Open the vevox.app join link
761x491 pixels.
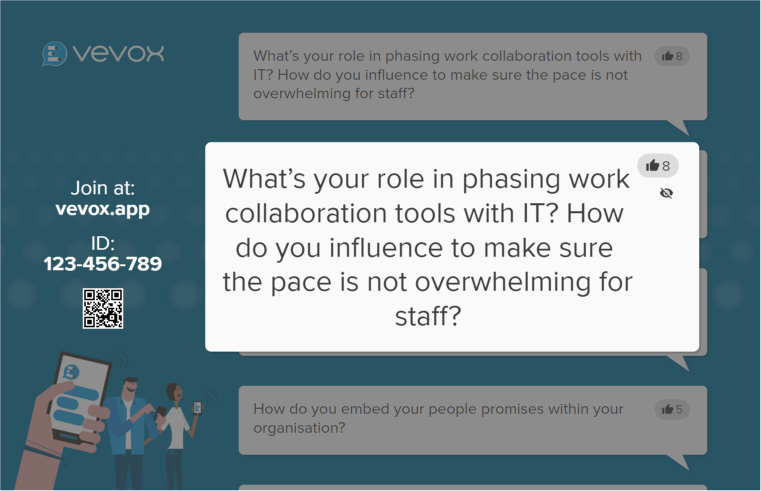[x=103, y=210]
